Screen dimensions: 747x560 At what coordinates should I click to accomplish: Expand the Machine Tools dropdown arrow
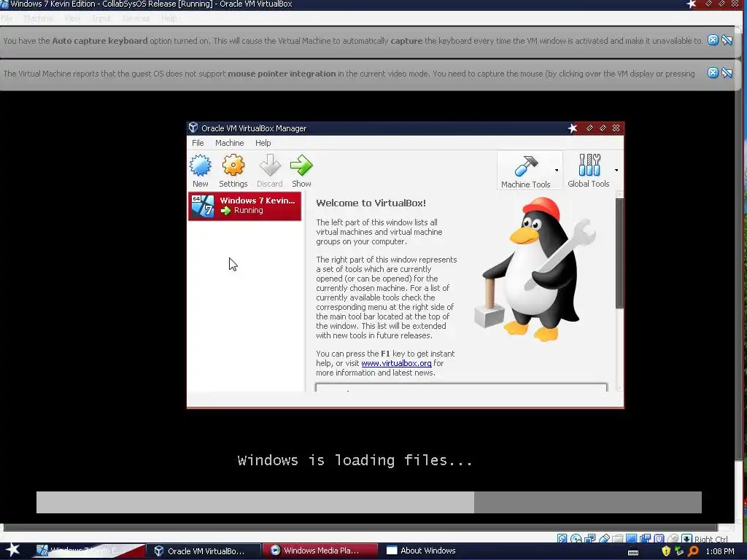pos(557,170)
